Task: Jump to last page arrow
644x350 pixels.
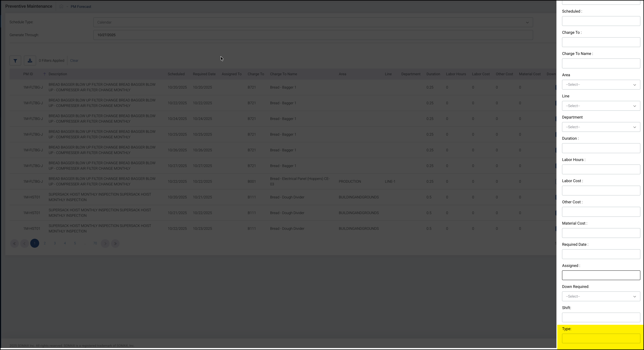Action: point(115,243)
